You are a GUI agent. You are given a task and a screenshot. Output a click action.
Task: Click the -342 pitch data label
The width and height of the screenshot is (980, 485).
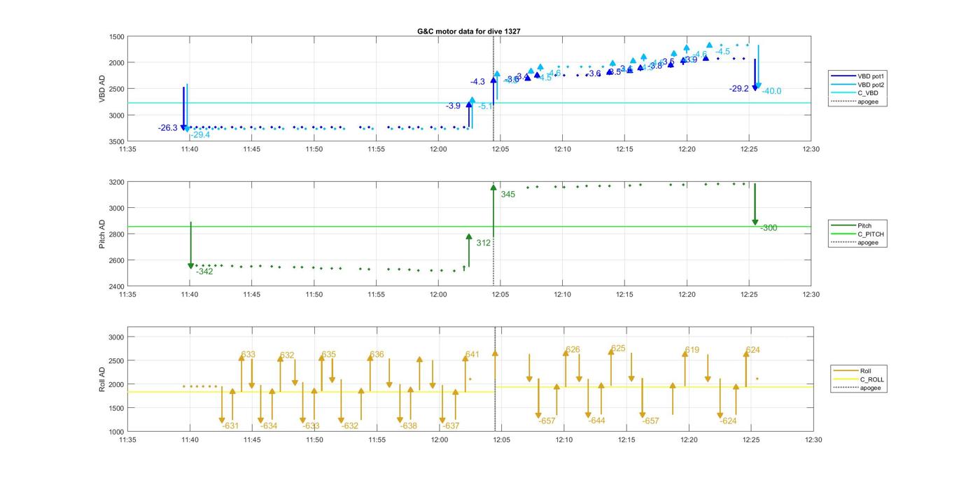click(204, 272)
